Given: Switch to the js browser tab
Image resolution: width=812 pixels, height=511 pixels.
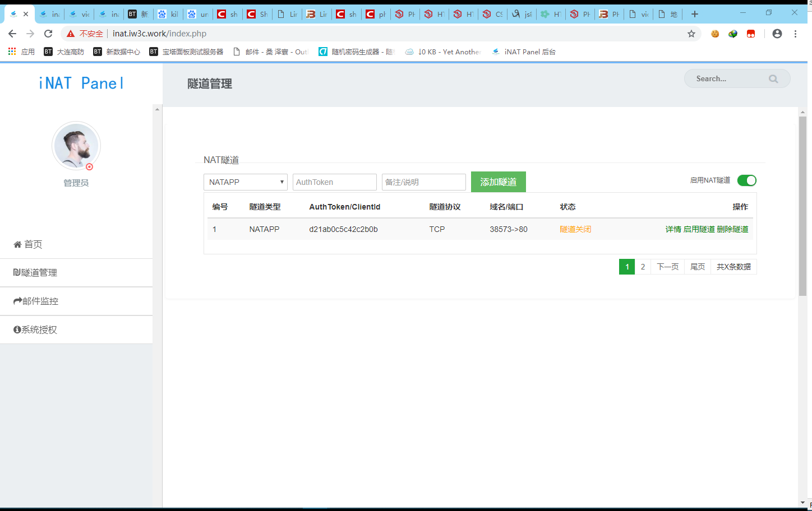Looking at the screenshot, I should pyautogui.click(x=522, y=14).
